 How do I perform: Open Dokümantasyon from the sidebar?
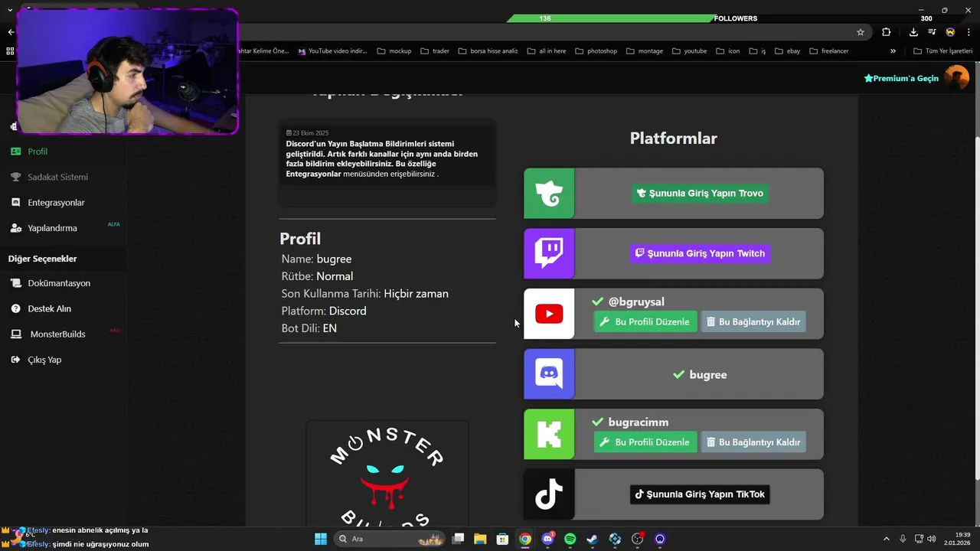coord(59,283)
